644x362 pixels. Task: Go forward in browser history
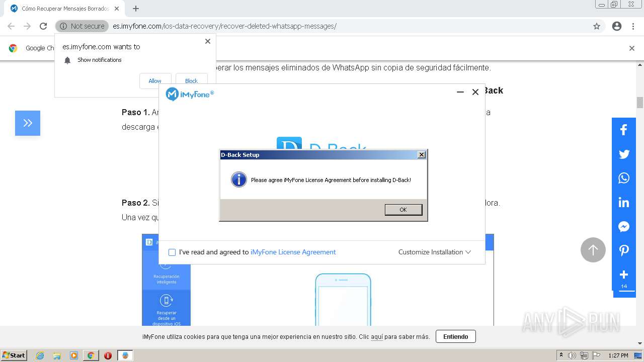click(27, 26)
